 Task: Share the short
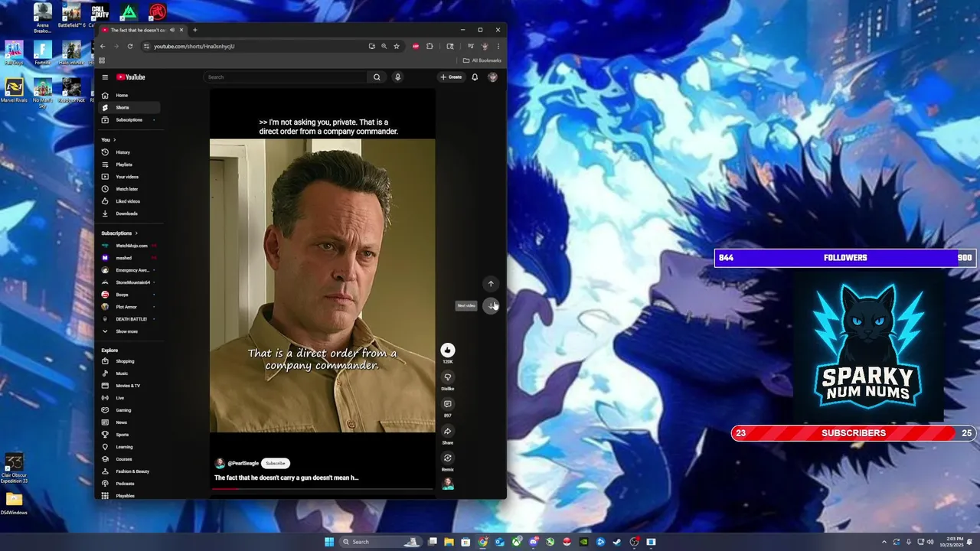point(448,432)
